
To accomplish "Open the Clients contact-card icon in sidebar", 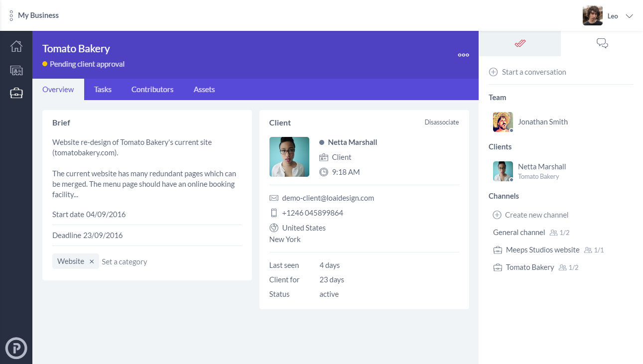I will [16, 70].
